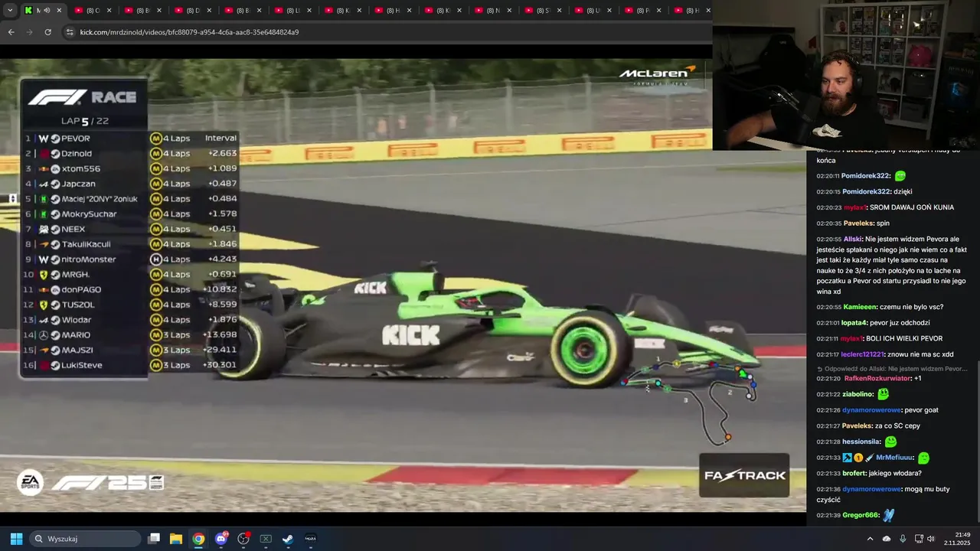The height and width of the screenshot is (551, 980).
Task: Open the Xbox app on the taskbar
Action: click(x=266, y=539)
